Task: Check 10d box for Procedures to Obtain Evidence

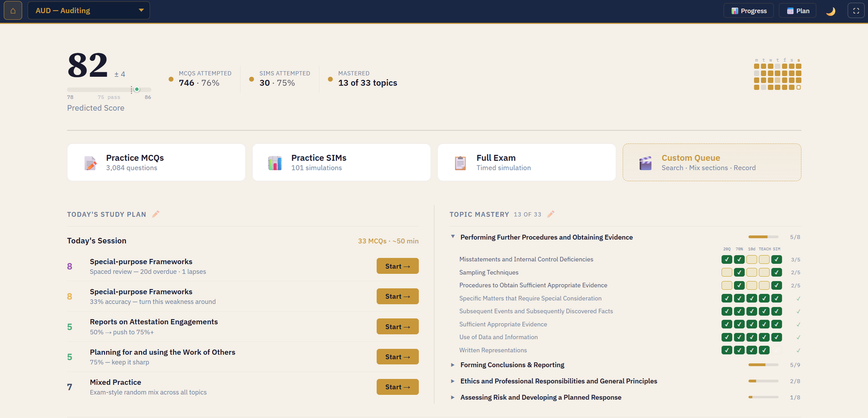Action: 751,285
